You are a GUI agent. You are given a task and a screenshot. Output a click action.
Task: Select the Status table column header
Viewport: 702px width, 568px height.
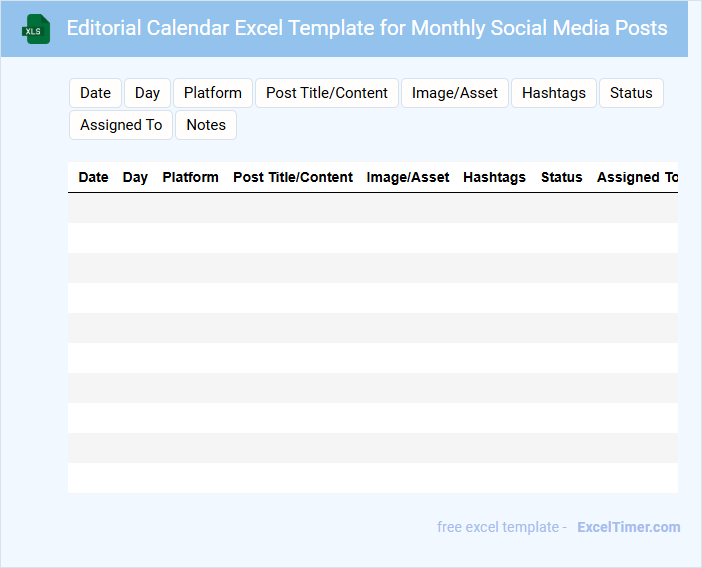tap(561, 177)
